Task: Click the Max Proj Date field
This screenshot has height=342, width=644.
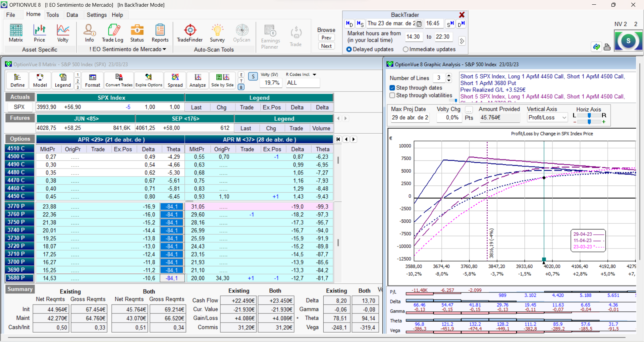Action: tap(410, 118)
